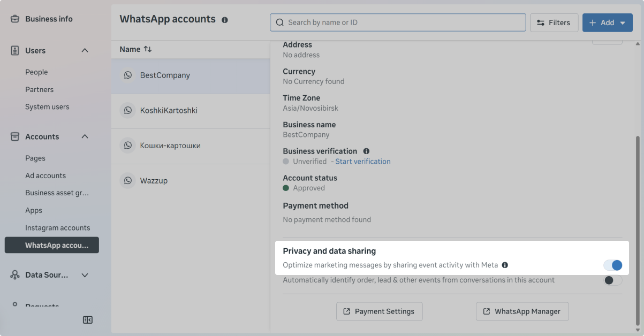The width and height of the screenshot is (644, 336).
Task: Open System users in the sidebar
Action: click(47, 107)
